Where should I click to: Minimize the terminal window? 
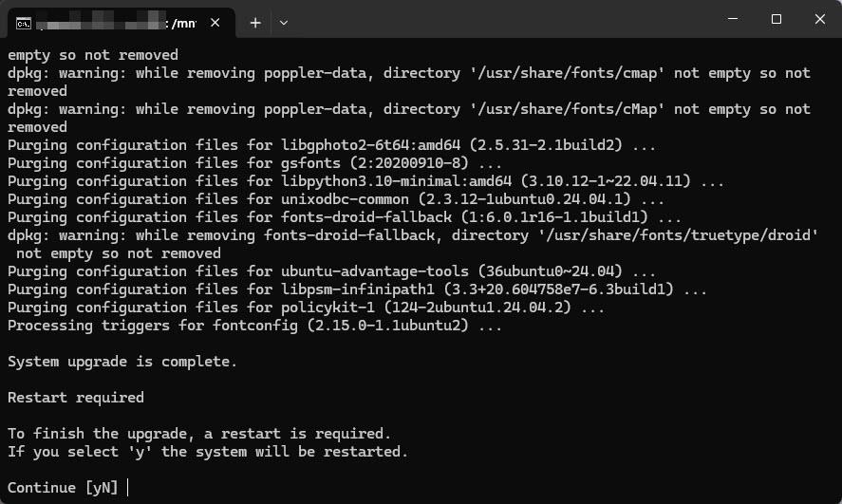pos(732,19)
